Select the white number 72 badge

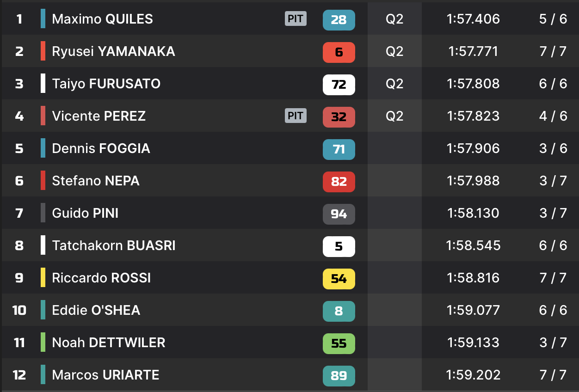(x=339, y=84)
